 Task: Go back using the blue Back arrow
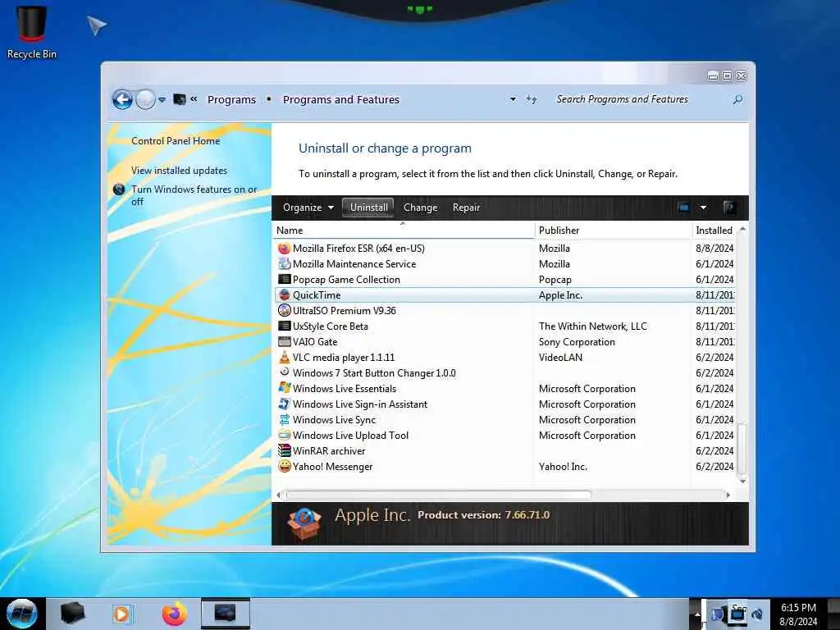pyautogui.click(x=122, y=99)
